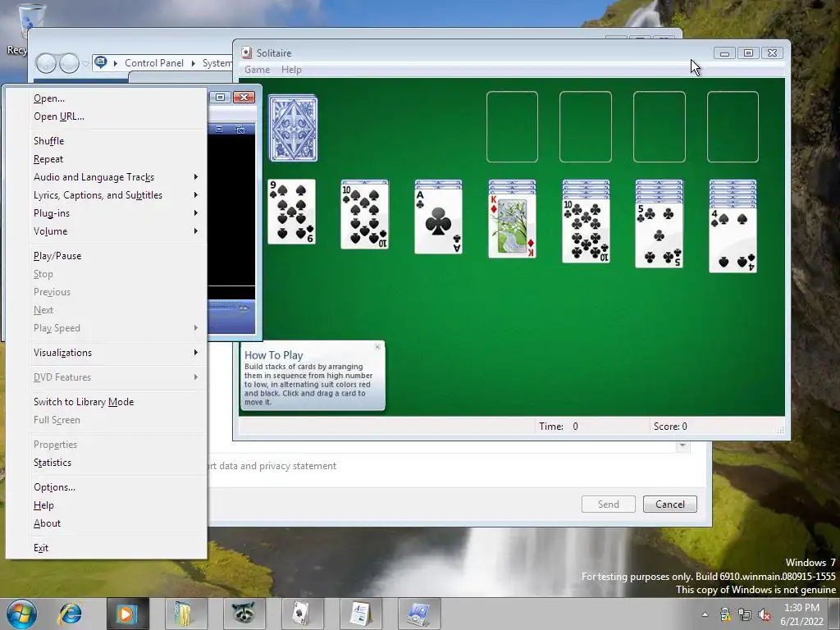Click the Media Player full-screen view icon
Screen dimensions: 840x630
[x=219, y=129]
